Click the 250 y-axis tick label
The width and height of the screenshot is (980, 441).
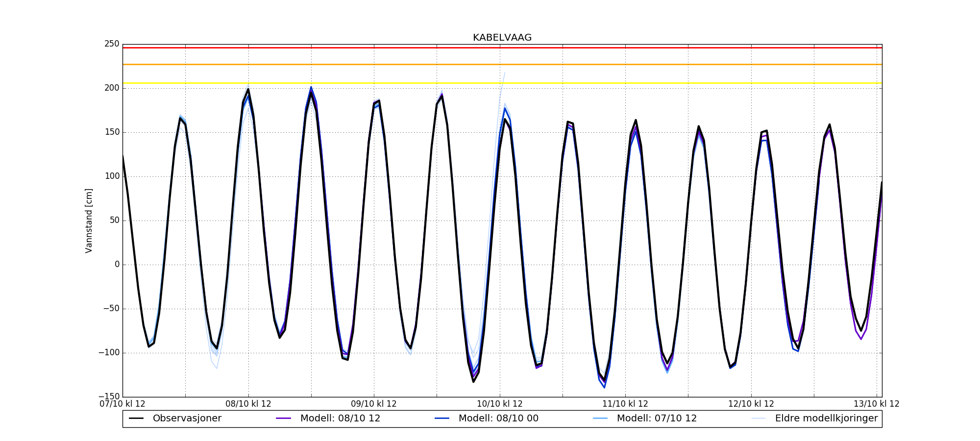click(x=112, y=44)
